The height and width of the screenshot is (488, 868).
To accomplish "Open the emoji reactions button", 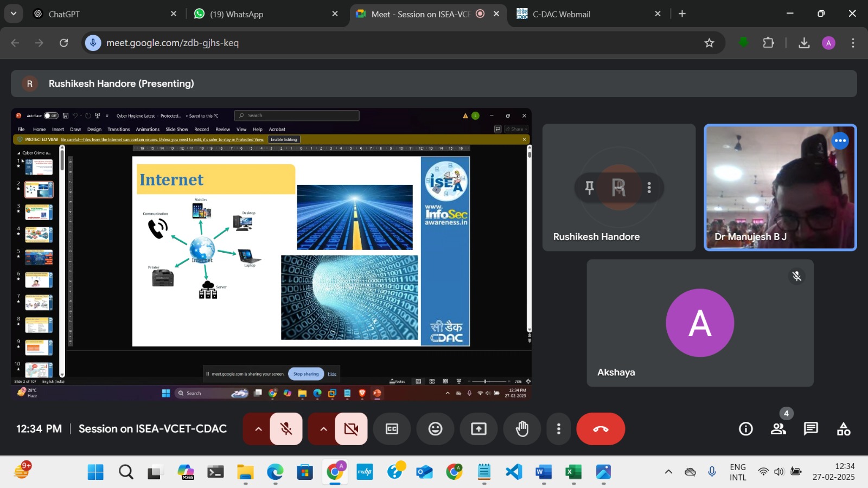I will 435,429.
